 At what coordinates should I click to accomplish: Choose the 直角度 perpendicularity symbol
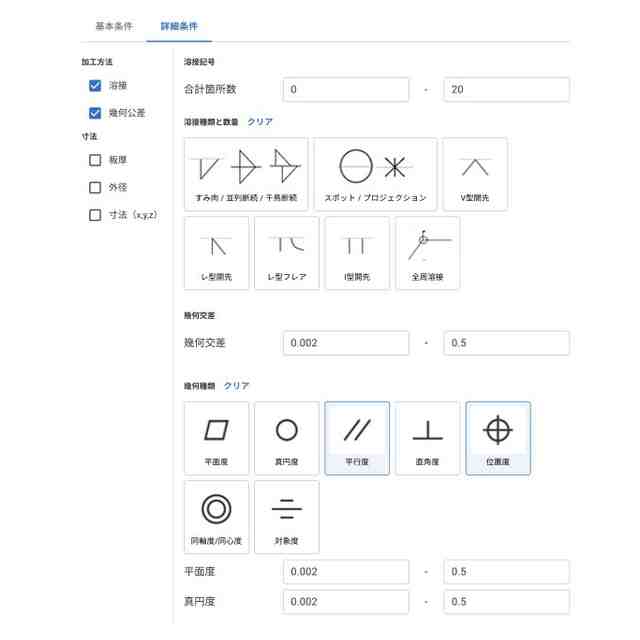click(428, 438)
